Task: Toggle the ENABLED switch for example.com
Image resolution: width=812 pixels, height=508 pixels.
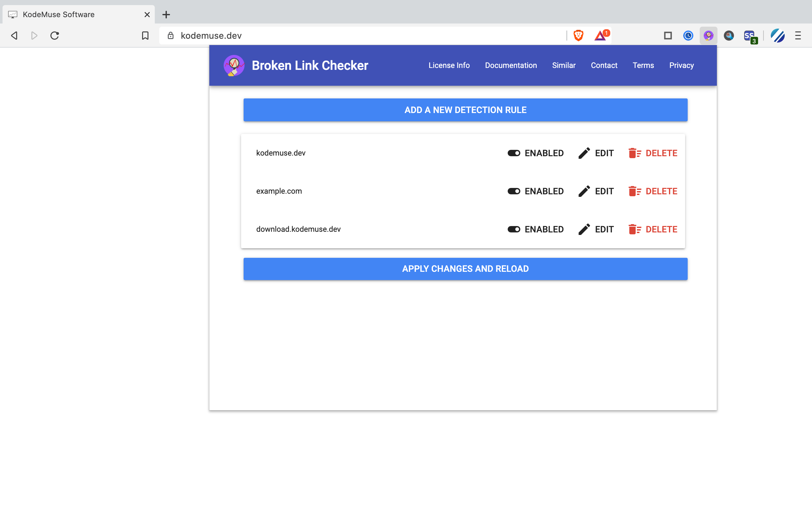Action: (514, 191)
